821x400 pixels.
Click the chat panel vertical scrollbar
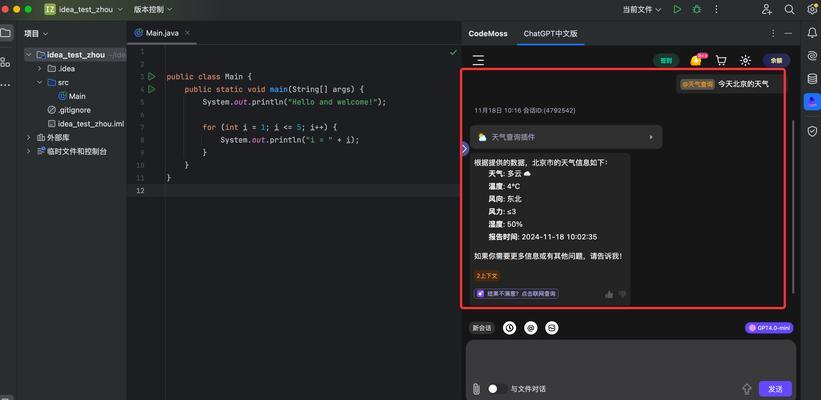click(x=794, y=207)
